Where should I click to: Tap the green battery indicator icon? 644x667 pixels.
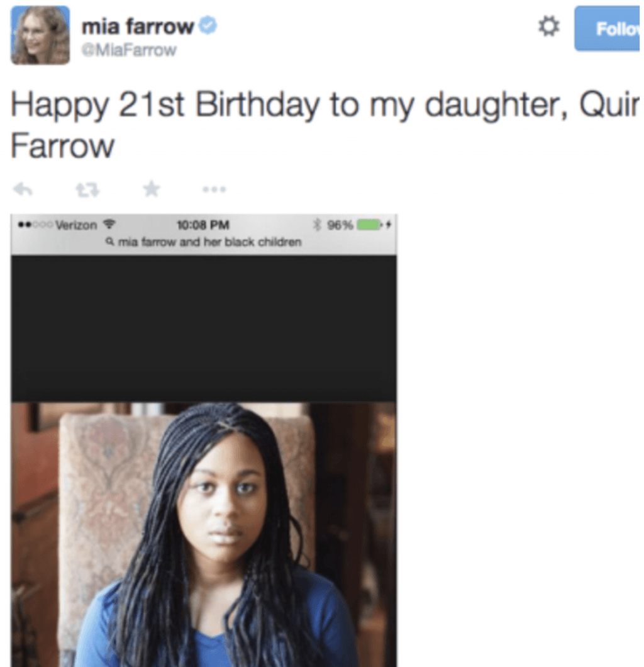pyautogui.click(x=369, y=224)
